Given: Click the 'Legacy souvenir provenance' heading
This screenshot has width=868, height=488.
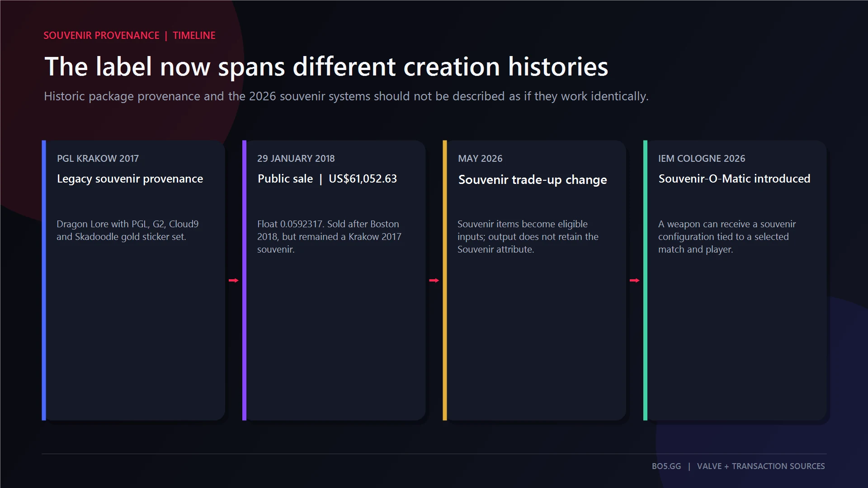Looking at the screenshot, I should click(130, 179).
